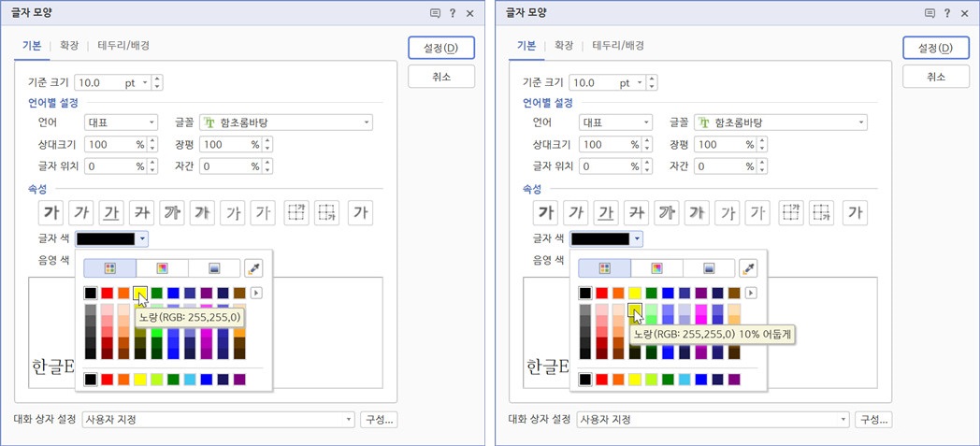Click 장평 stepper arrows in right dialog

(762, 144)
